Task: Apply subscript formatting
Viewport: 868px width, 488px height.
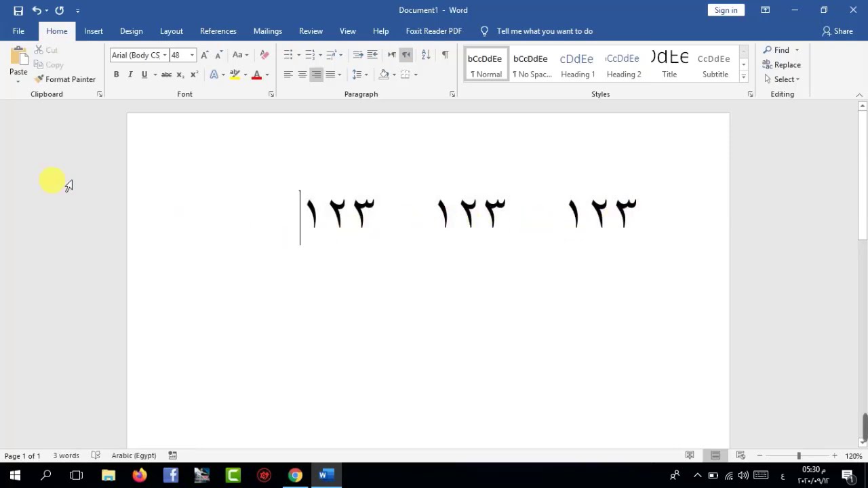Action: point(180,75)
